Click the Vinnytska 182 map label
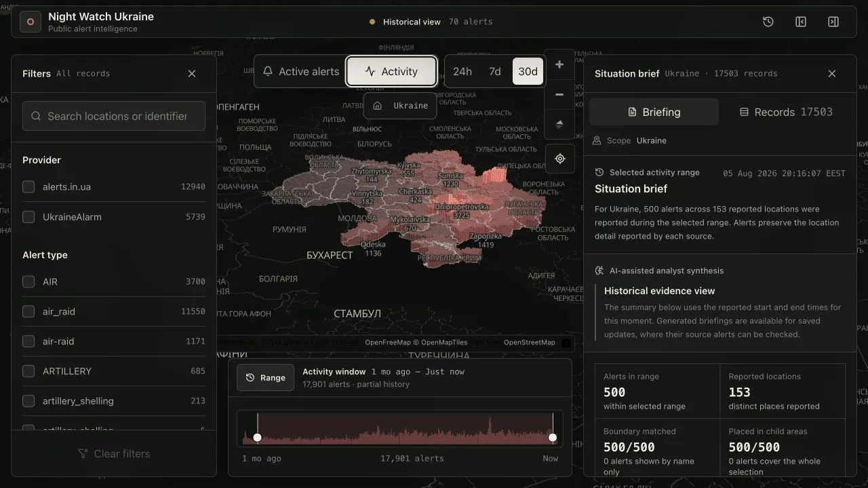 click(368, 197)
